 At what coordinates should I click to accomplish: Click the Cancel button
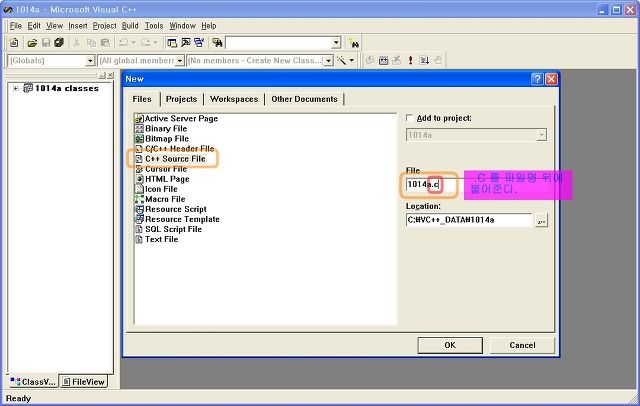click(522, 345)
